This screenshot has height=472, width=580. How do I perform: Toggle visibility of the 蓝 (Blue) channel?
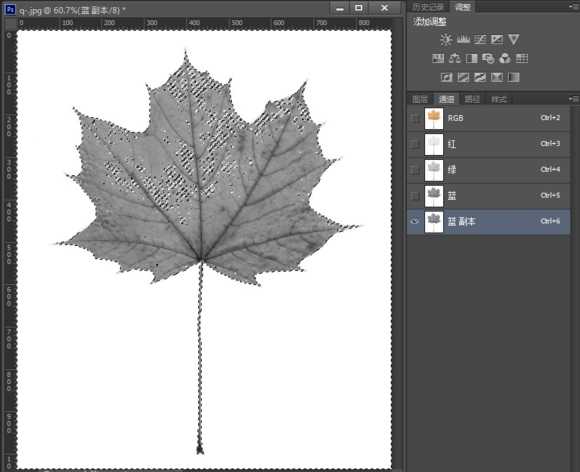[415, 196]
